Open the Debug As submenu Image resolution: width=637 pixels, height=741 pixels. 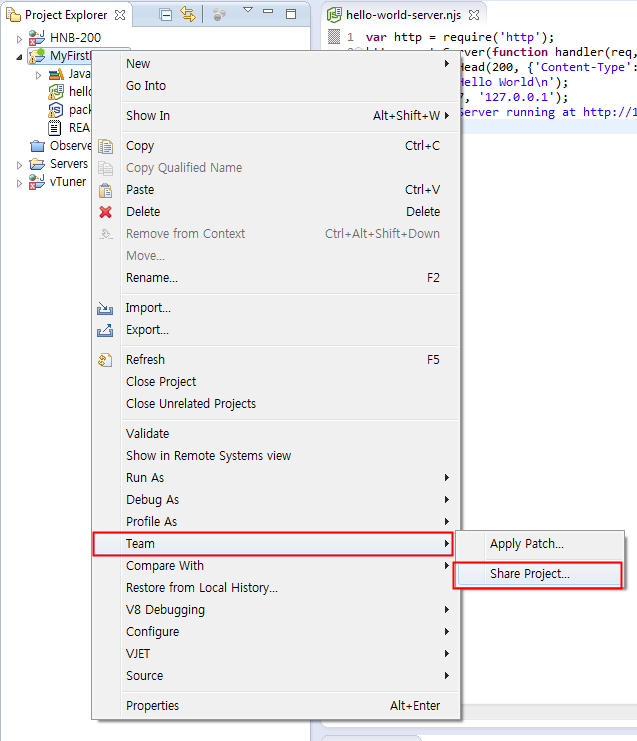click(276, 500)
